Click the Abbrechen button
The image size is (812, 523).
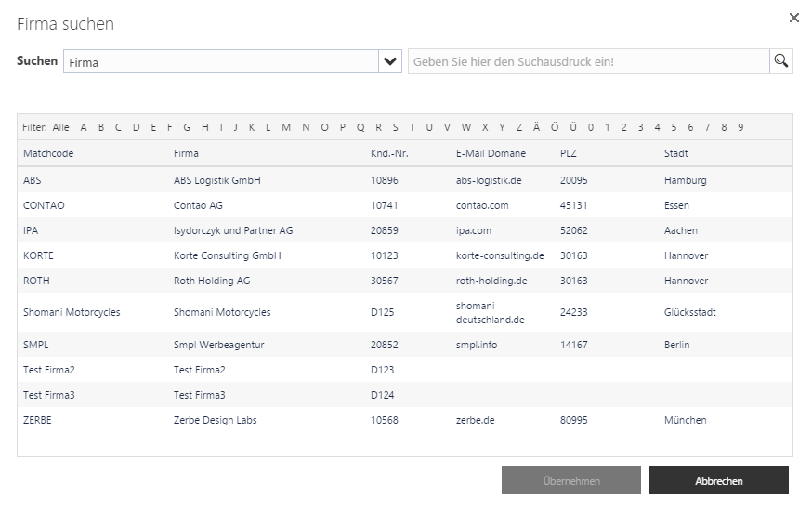(719, 480)
